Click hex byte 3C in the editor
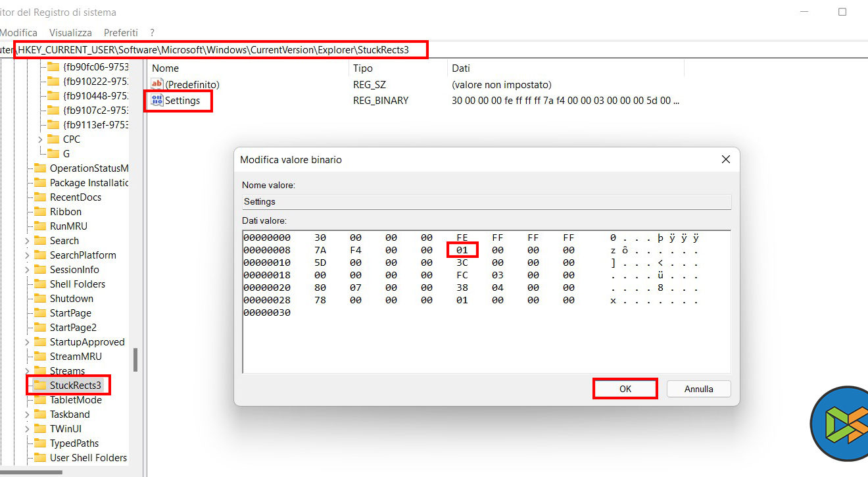 pos(462,263)
